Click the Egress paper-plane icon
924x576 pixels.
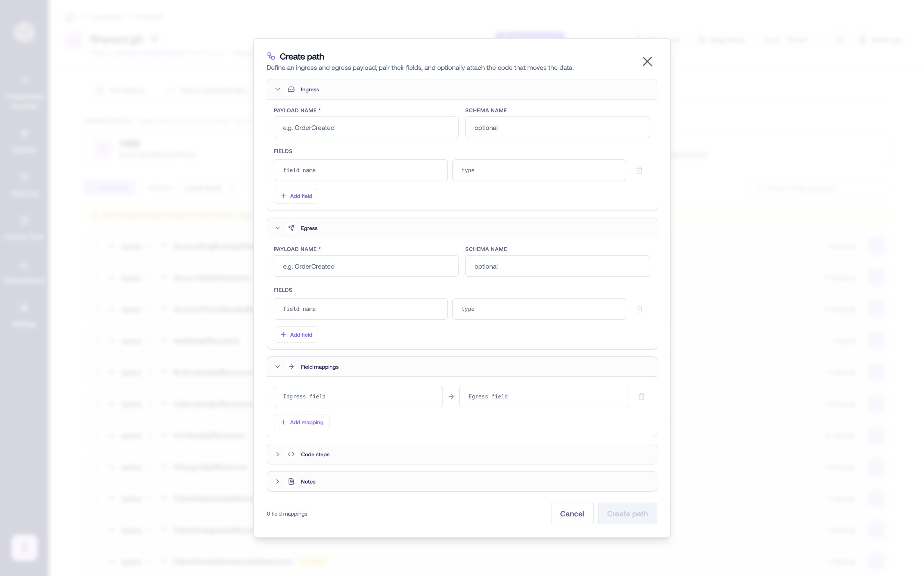coord(292,228)
